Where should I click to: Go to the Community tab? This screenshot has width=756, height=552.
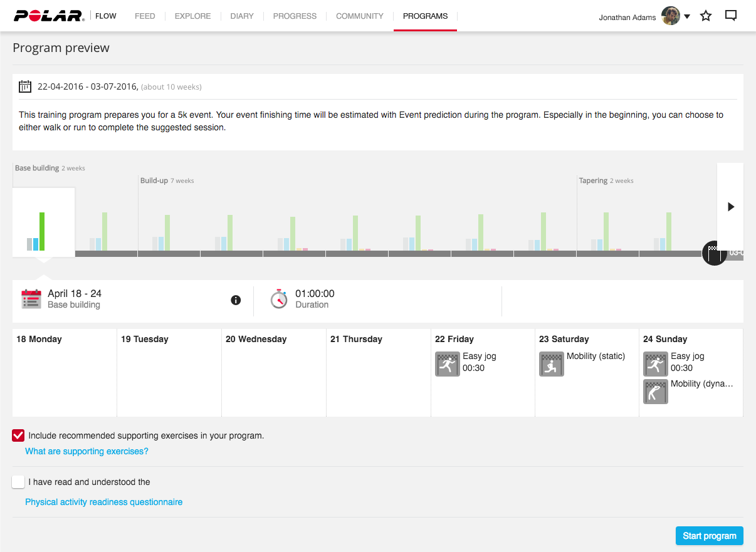359,16
